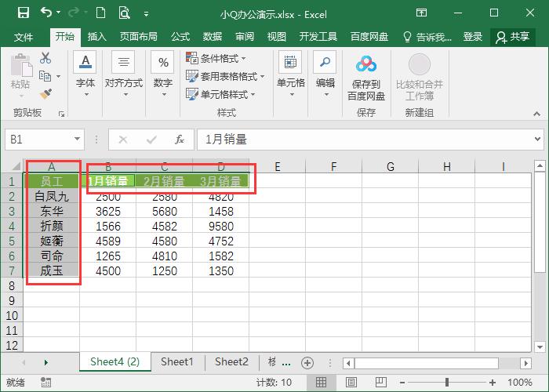
Task: Open the 文件 menu
Action: [x=24, y=37]
